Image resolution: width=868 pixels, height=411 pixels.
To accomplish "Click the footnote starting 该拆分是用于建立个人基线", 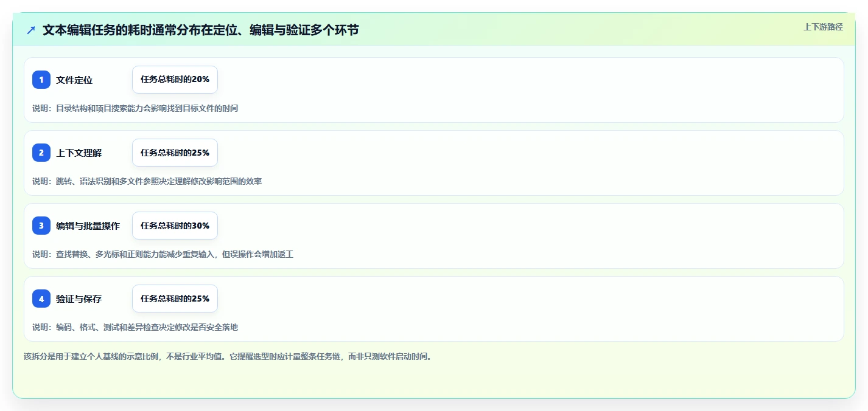I will [228, 356].
